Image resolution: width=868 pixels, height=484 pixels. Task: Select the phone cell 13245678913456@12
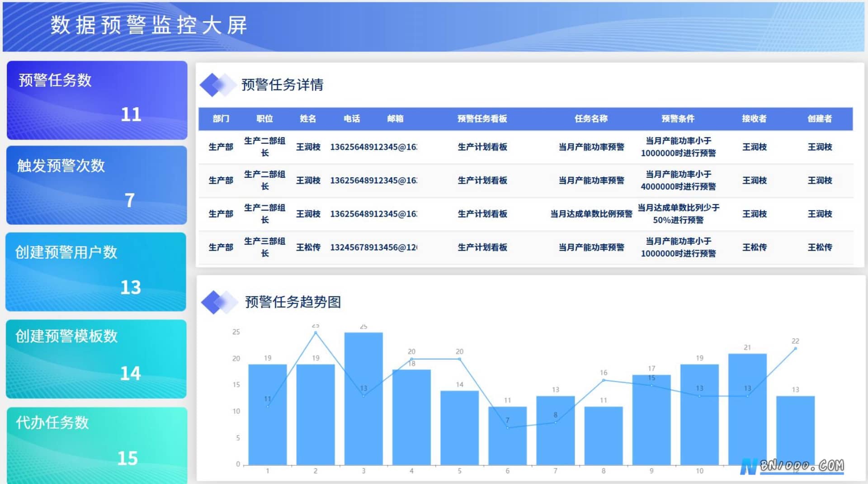click(x=374, y=247)
